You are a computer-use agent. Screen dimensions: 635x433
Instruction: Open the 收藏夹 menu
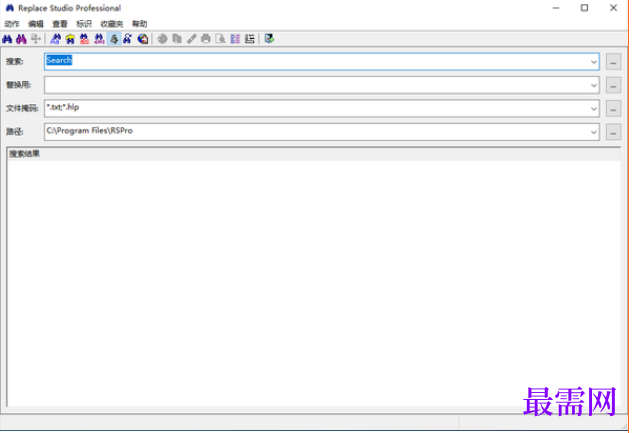(112, 24)
